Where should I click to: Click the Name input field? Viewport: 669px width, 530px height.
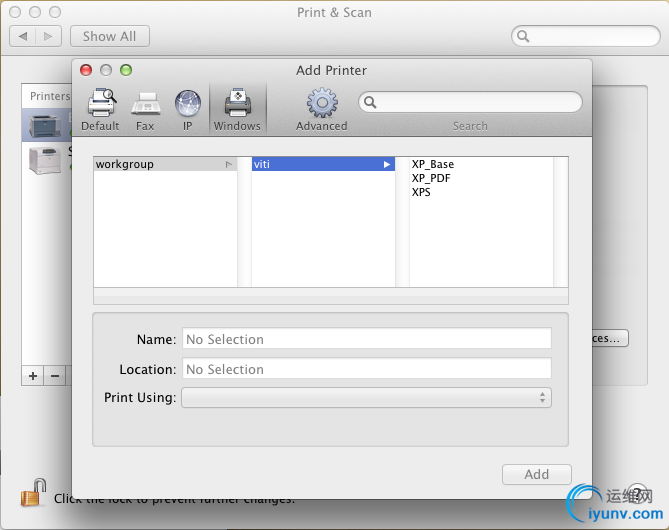tap(367, 338)
